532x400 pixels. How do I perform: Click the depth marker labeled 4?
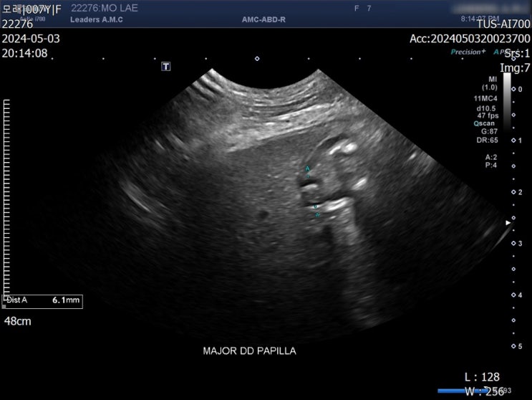[518, 295]
